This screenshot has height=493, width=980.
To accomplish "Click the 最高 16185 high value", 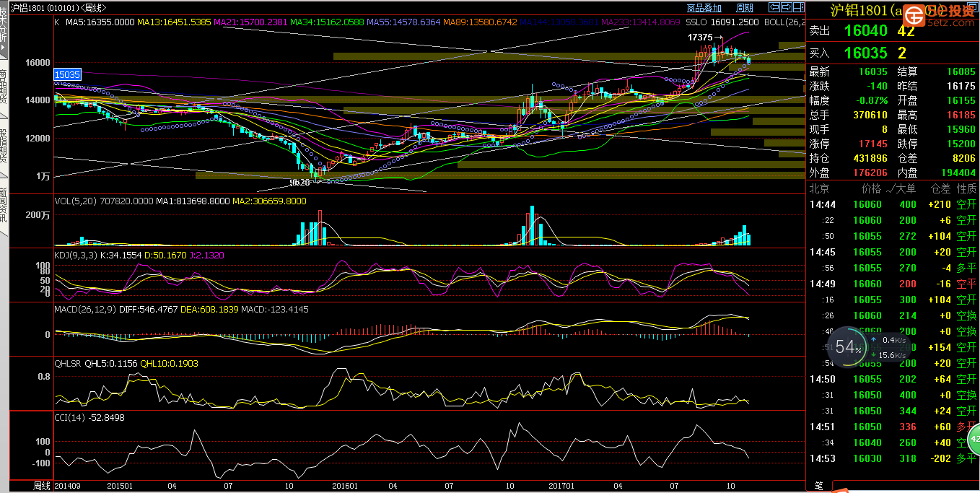I will click(961, 115).
